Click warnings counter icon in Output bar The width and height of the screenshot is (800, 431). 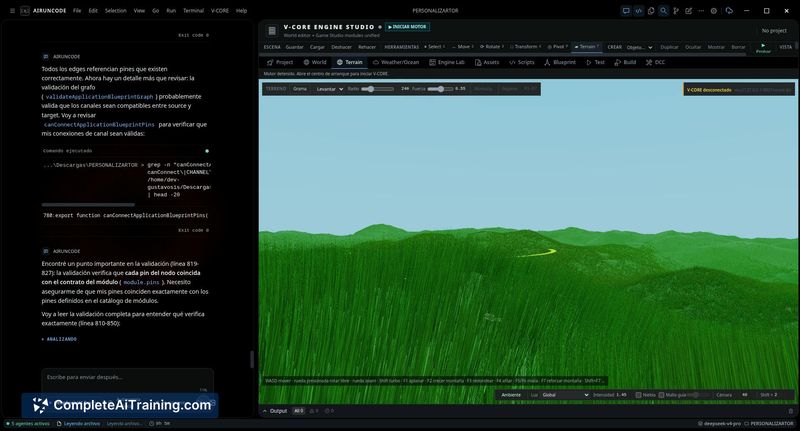tap(314, 411)
